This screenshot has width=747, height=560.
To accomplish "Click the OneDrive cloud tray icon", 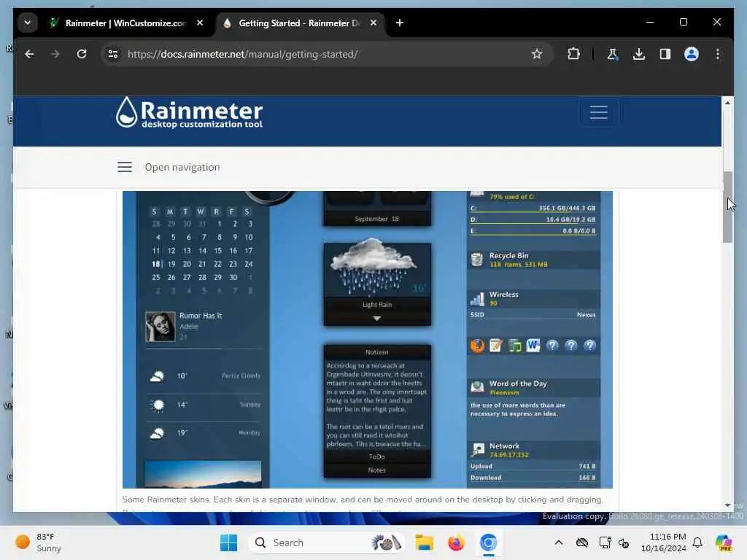I will coord(581,542).
